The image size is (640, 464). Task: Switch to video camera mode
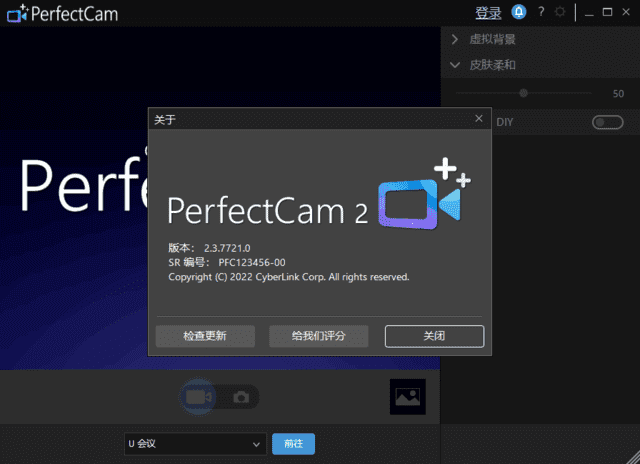click(x=198, y=397)
